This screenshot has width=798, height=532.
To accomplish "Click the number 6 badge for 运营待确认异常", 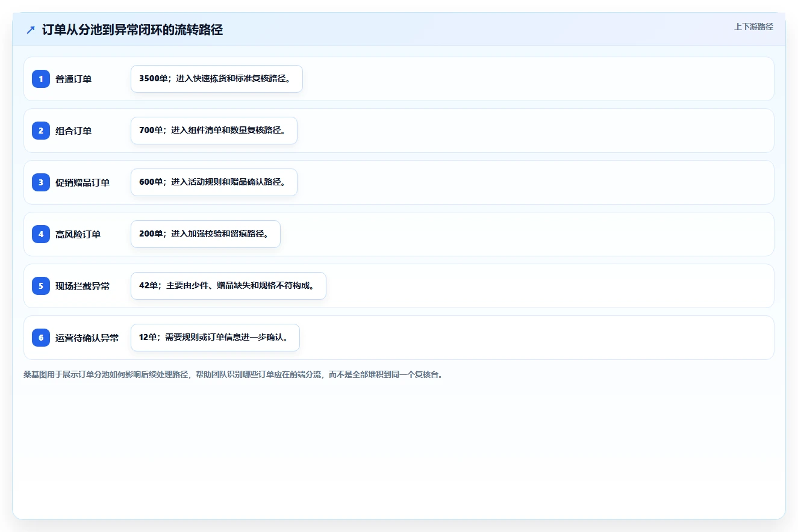I will tap(41, 338).
